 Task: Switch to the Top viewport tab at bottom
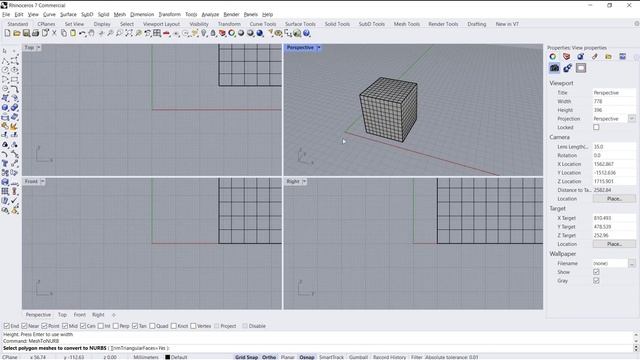tap(62, 315)
